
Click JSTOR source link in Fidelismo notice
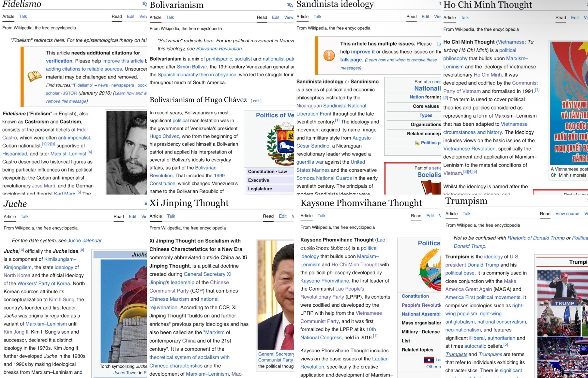pyautogui.click(x=70, y=93)
